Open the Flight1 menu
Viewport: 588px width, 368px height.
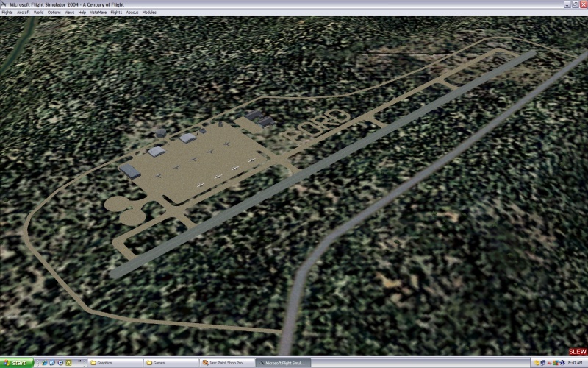(116, 13)
